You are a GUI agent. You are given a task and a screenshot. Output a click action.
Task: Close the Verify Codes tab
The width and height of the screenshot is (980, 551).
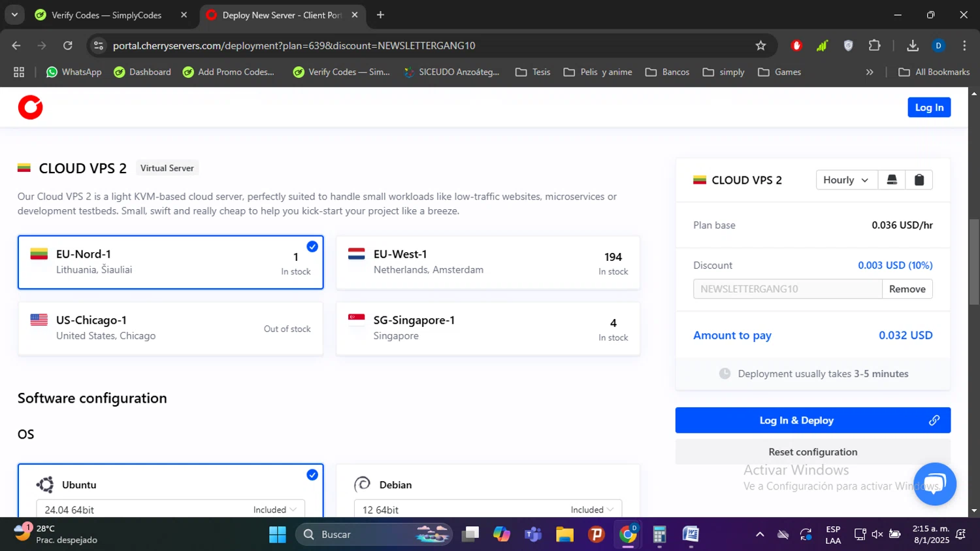pos(184,15)
